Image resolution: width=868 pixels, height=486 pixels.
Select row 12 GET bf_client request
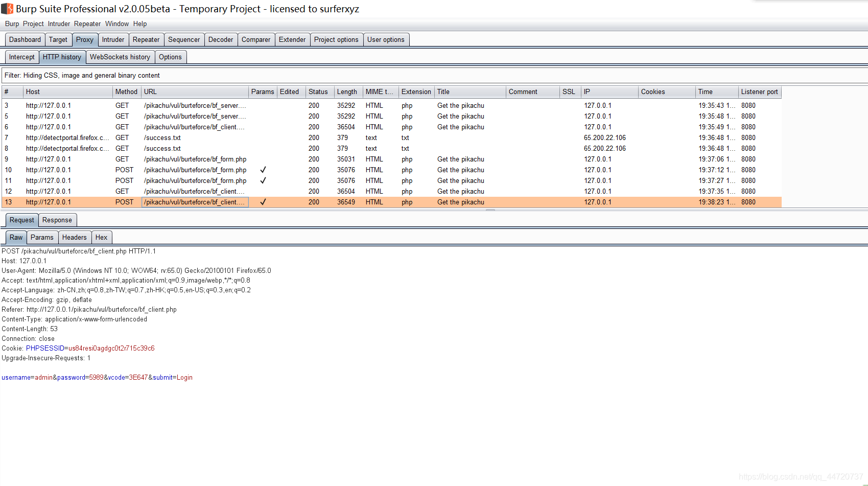391,191
